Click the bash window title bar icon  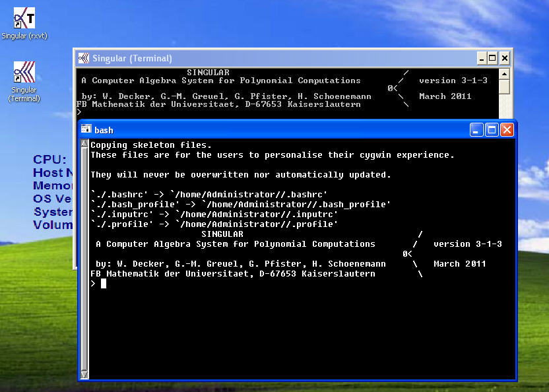click(x=86, y=130)
